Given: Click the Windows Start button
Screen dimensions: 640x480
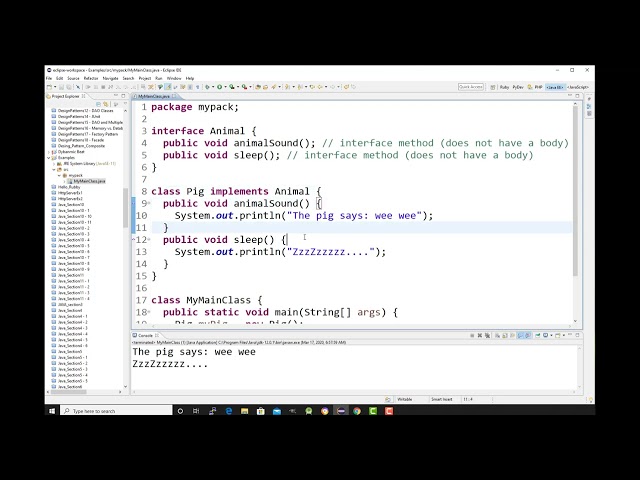Looking at the screenshot, I should 52,411.
